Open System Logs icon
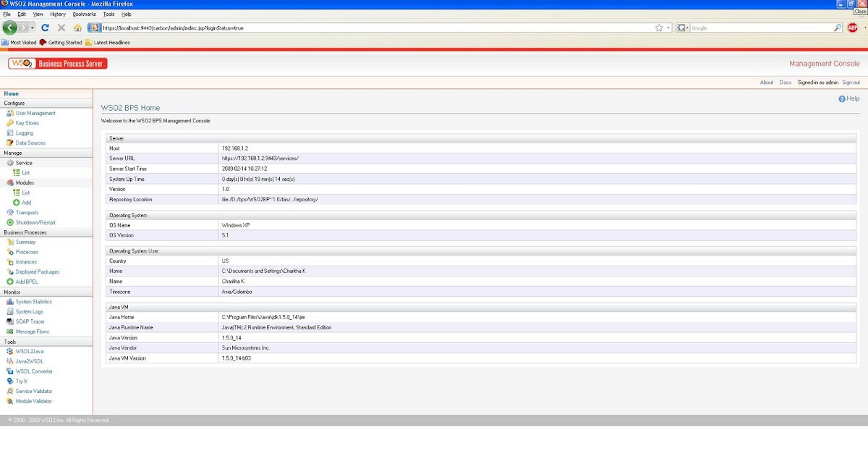Viewport: 868px width, 456px height. tap(9, 312)
